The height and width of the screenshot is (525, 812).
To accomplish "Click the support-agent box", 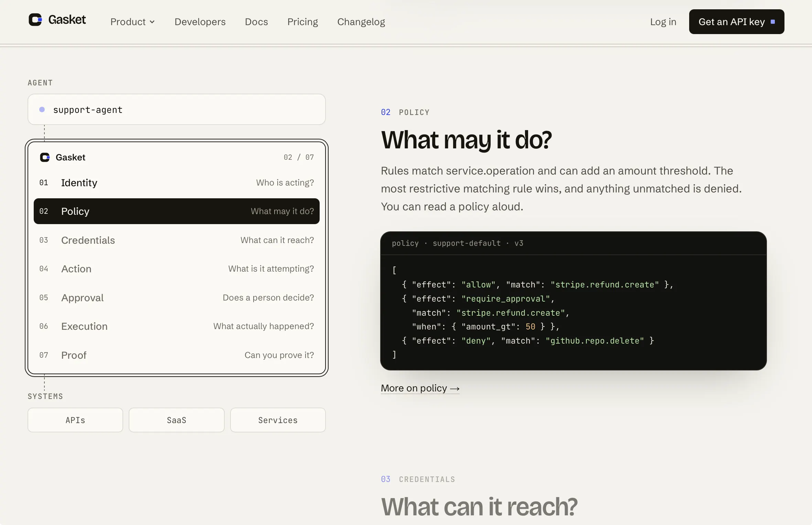I will tap(177, 109).
